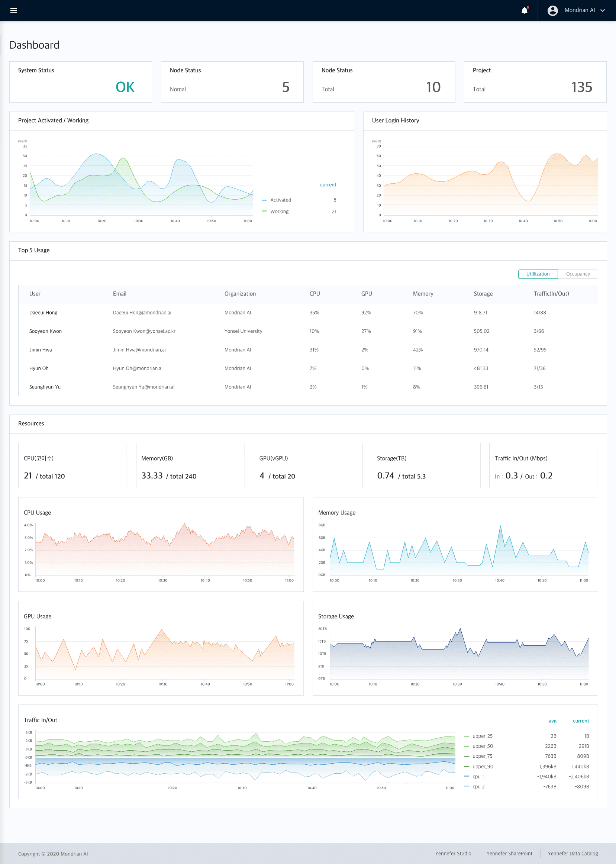Viewport: 616px width, 864px height.
Task: Click the current column label in Traffic In/Out
Action: [581, 720]
